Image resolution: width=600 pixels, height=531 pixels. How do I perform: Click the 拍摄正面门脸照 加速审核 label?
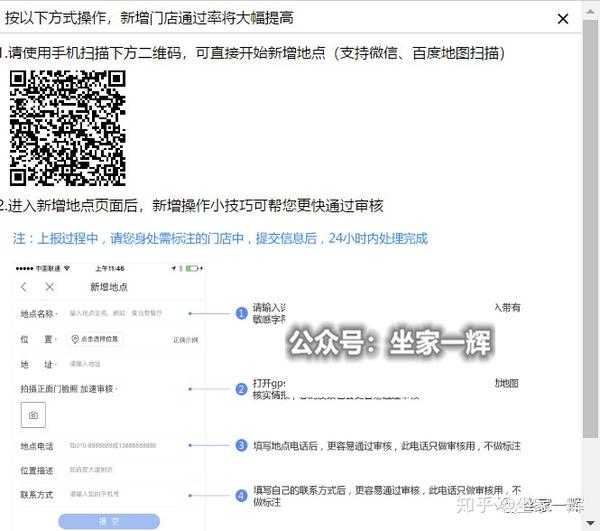(67, 389)
